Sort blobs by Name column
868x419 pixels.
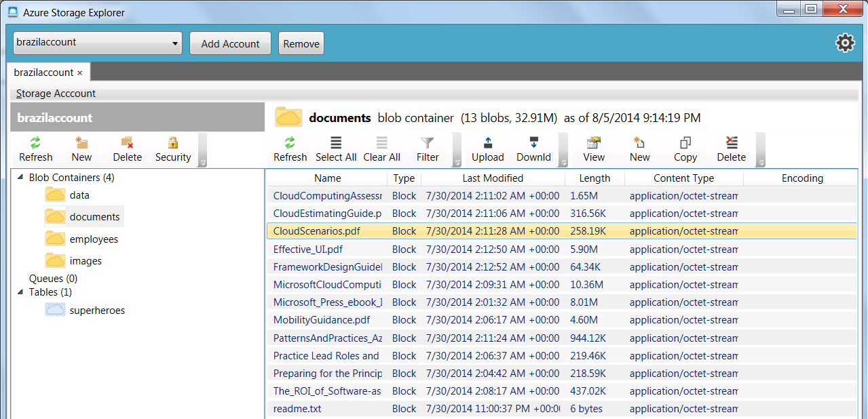click(x=327, y=178)
